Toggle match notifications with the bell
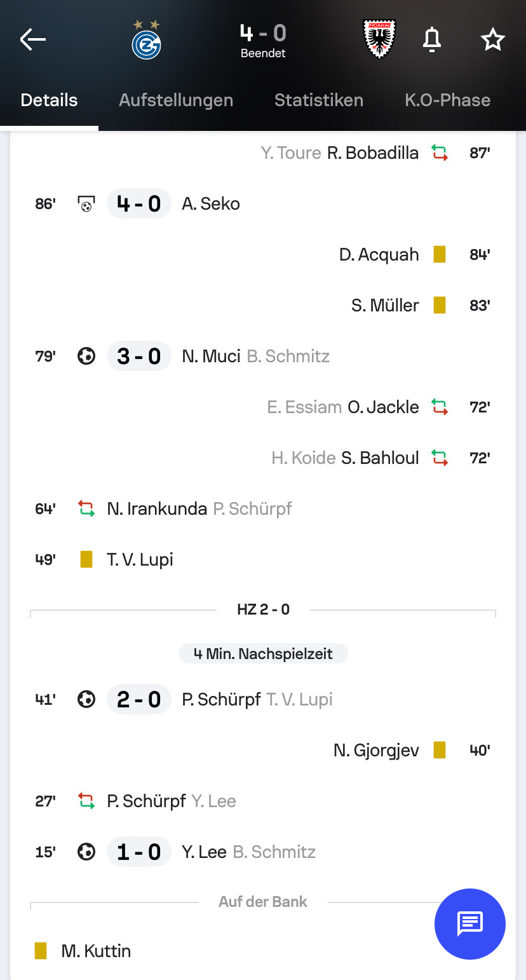526x980 pixels. 432,40
